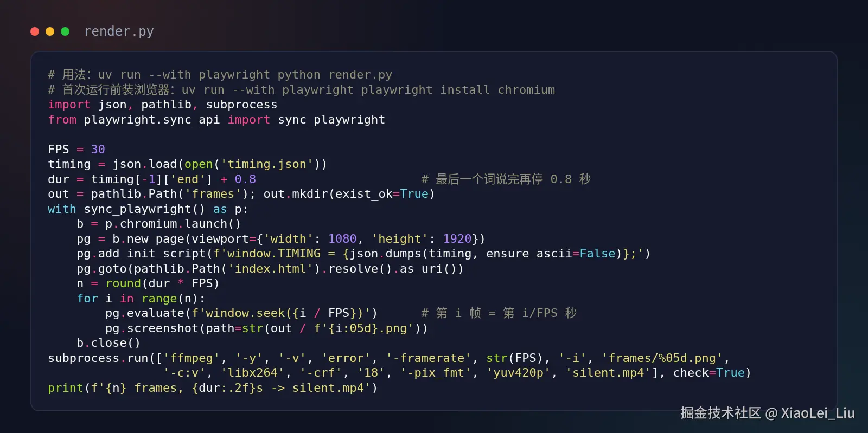This screenshot has height=433, width=868.
Task: Click the 'b = p.chromium.launch()' line
Action: 158,224
